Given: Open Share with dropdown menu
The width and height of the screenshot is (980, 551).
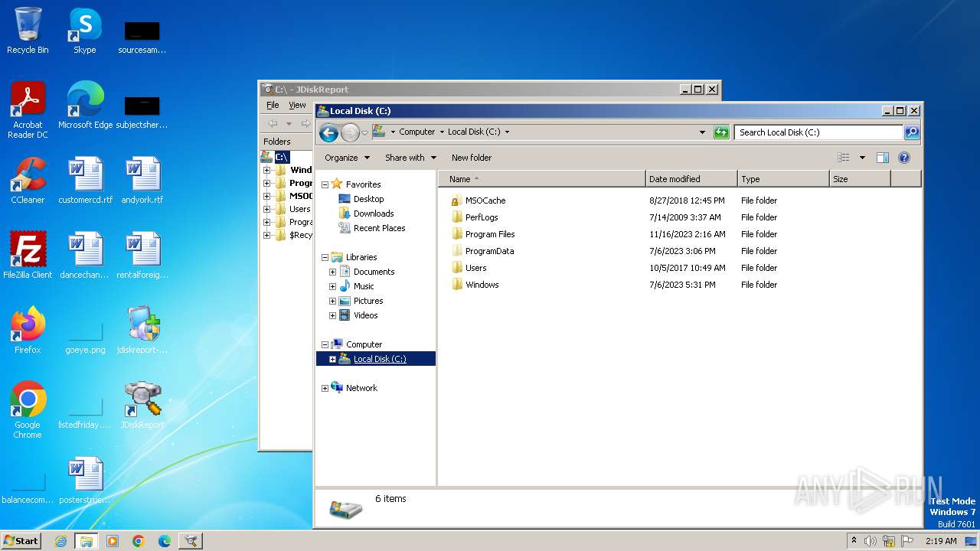Looking at the screenshot, I should click(410, 158).
